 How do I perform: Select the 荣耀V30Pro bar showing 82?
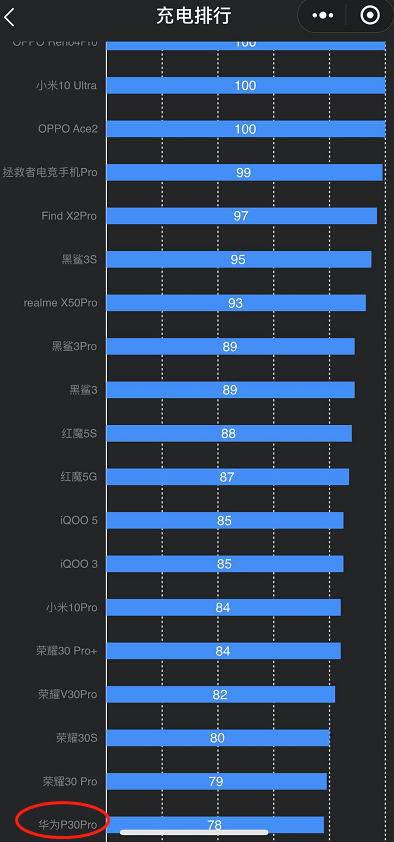point(221,694)
